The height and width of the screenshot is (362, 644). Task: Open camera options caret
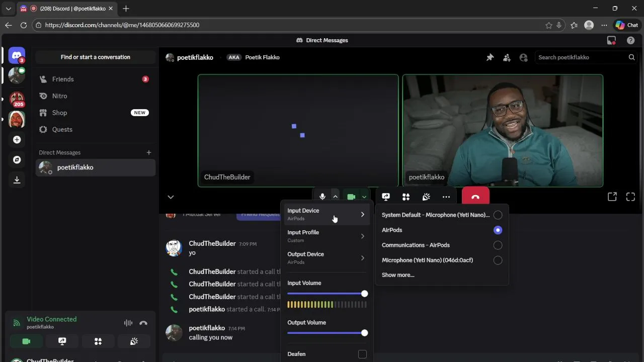point(364,197)
